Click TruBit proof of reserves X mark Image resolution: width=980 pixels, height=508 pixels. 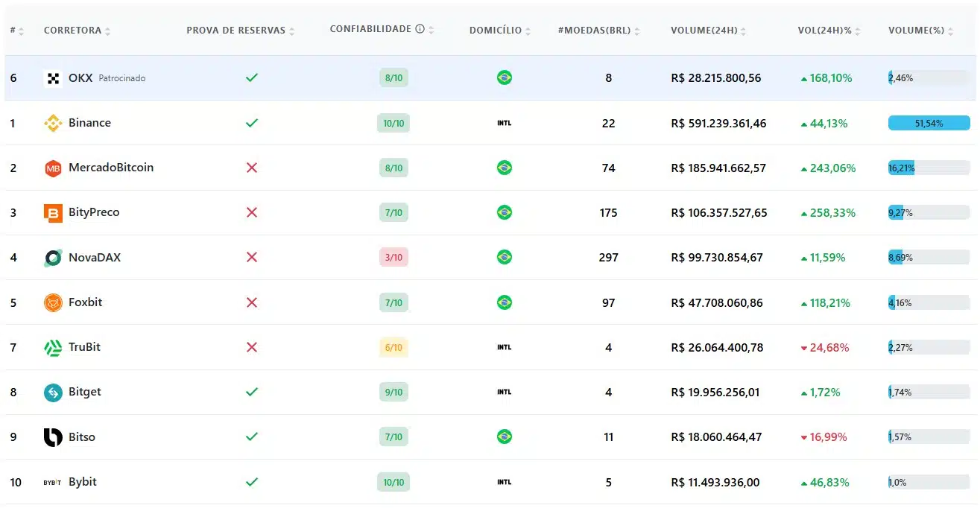click(252, 347)
